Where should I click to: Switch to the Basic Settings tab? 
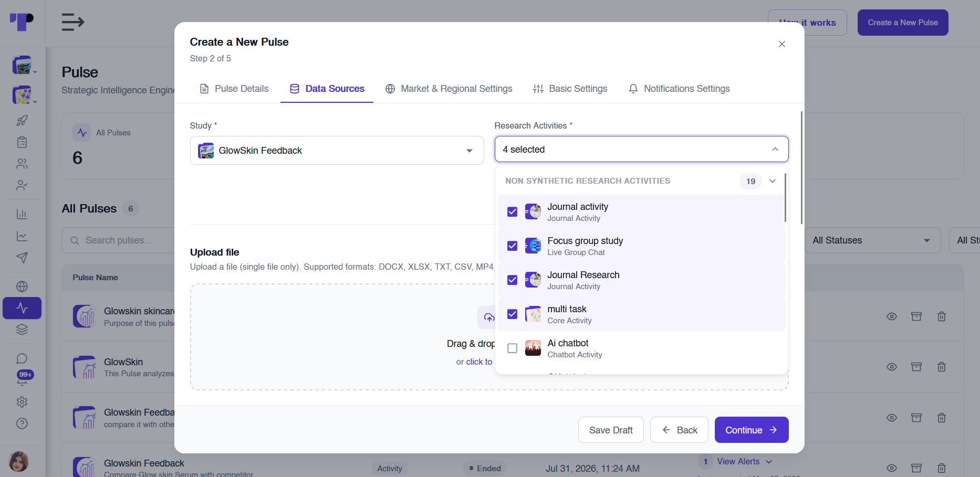pos(570,89)
